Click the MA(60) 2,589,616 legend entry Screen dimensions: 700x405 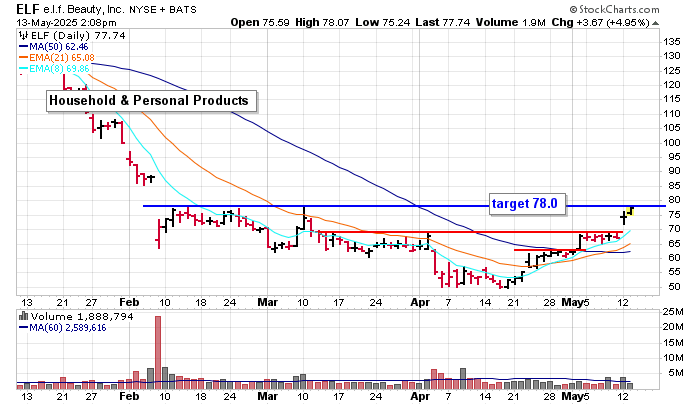[x=62, y=328]
